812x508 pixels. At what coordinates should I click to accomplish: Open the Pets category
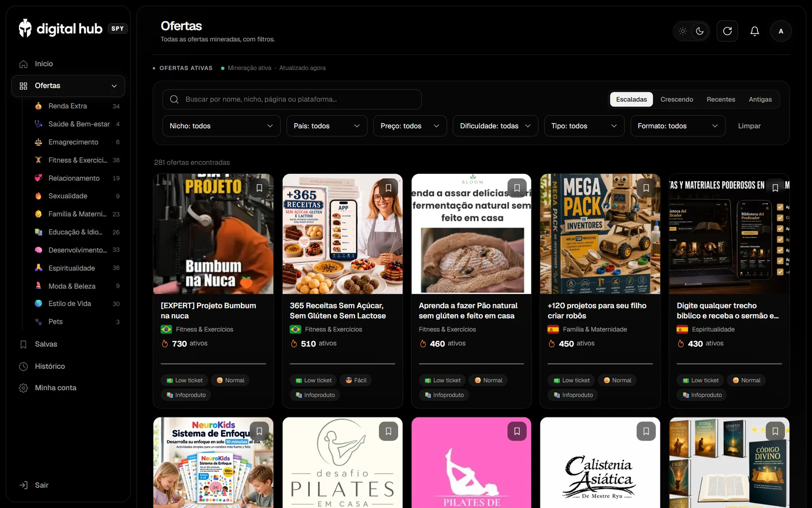77,322
